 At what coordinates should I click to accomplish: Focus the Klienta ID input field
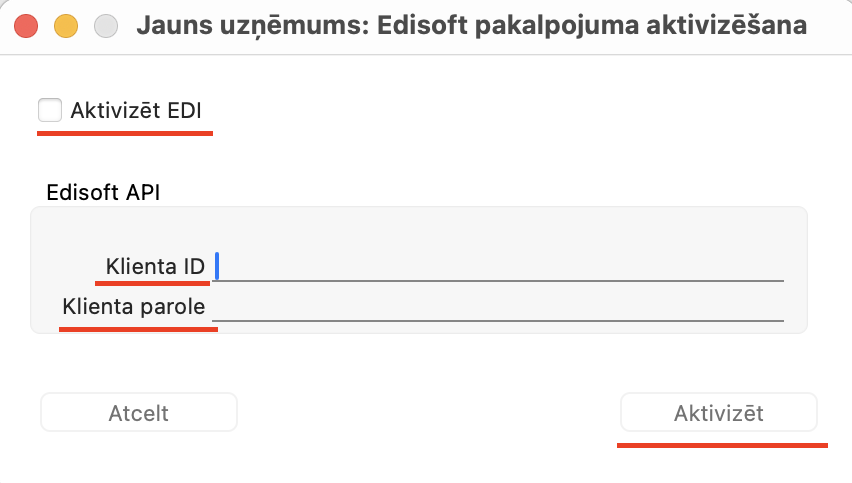(x=498, y=266)
